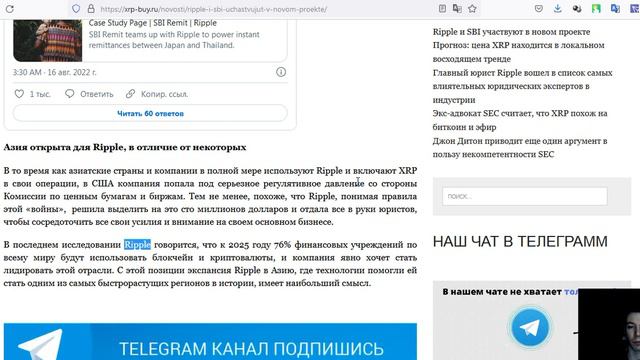Copy tweet link via Копир. ссыл.

tap(157, 94)
